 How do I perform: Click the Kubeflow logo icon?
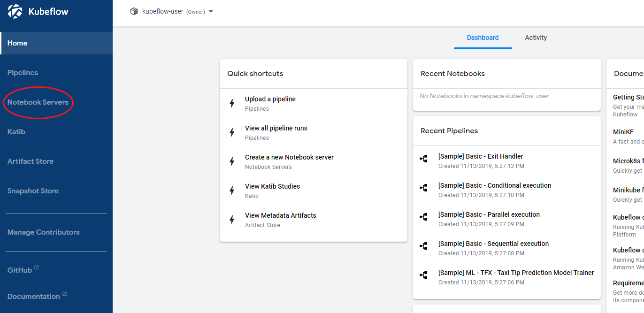15,11
